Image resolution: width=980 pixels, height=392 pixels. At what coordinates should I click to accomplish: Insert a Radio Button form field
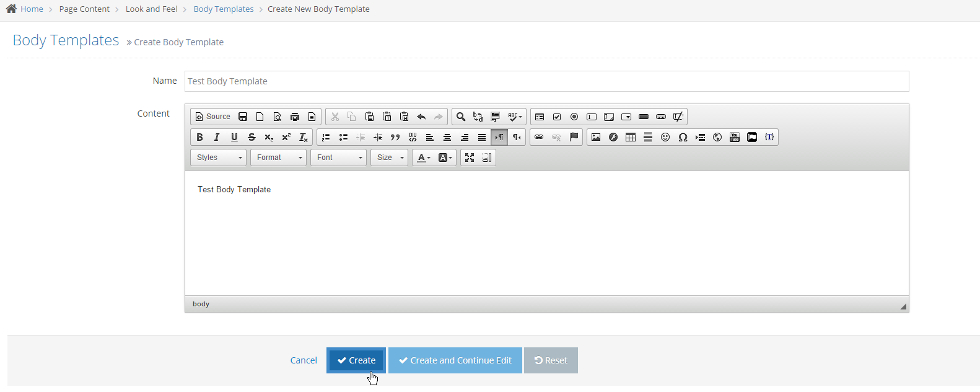574,117
